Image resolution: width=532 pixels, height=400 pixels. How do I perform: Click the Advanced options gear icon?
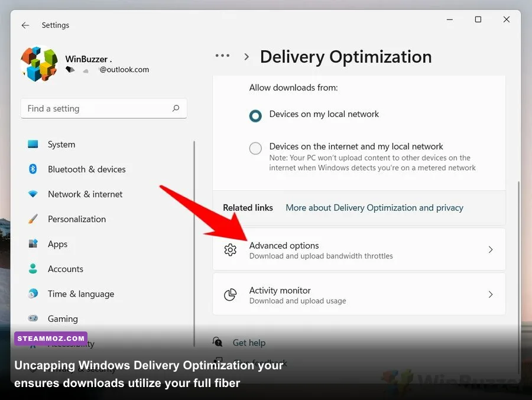point(231,250)
